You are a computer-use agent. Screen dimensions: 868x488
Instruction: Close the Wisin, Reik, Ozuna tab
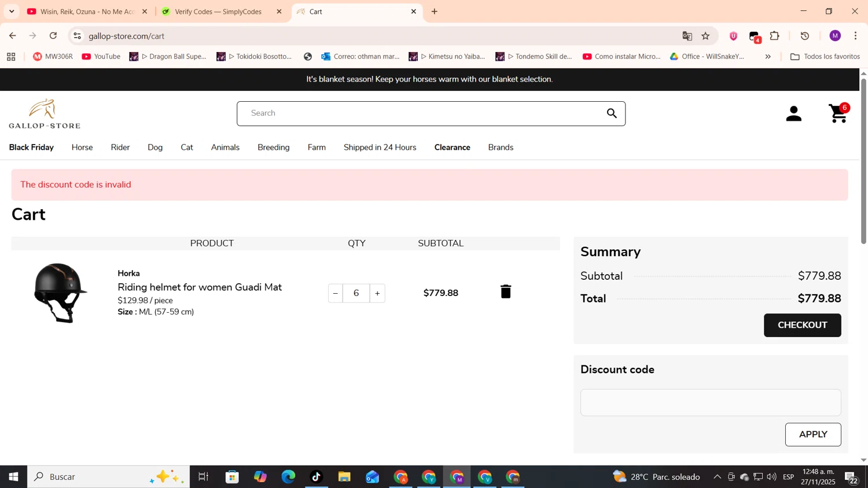145,12
